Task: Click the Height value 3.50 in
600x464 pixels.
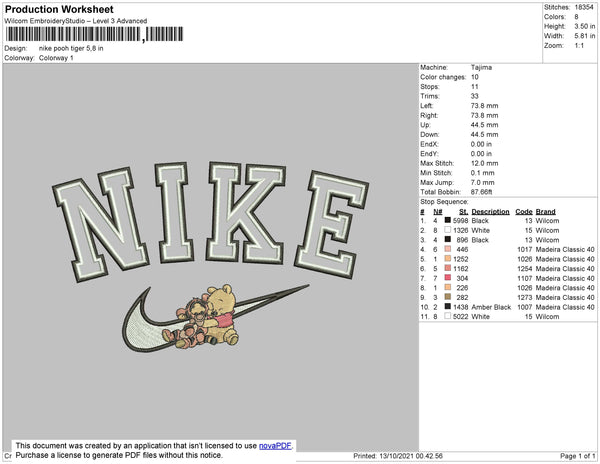Action: coord(584,26)
